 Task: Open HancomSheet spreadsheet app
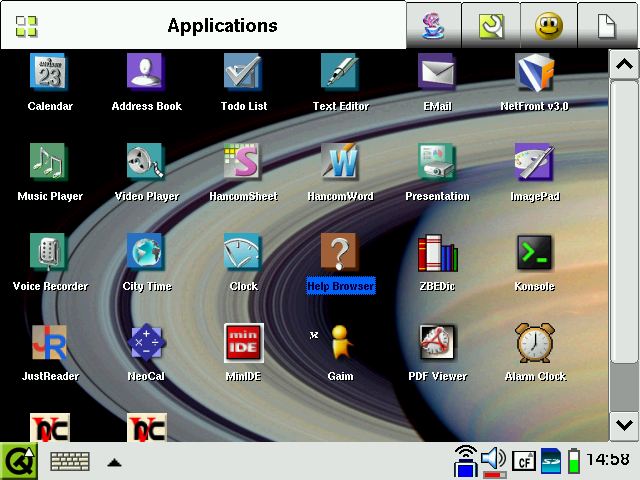click(243, 162)
